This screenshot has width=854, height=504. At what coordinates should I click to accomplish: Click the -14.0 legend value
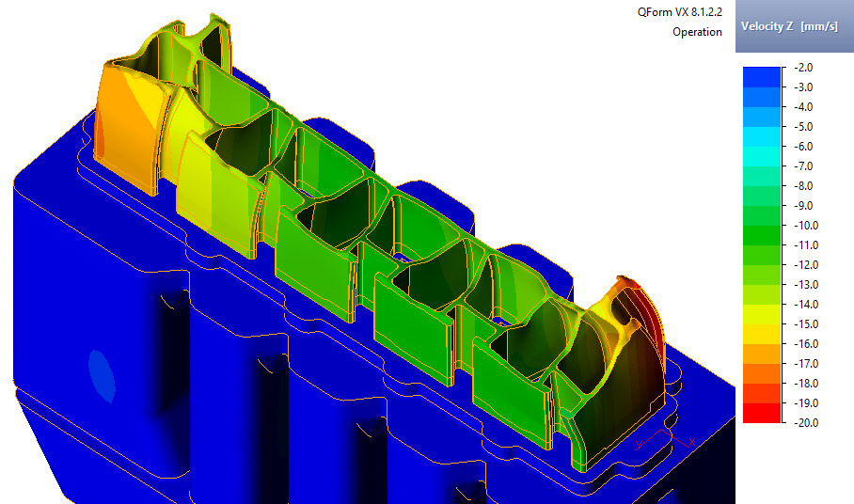pyautogui.click(x=806, y=305)
